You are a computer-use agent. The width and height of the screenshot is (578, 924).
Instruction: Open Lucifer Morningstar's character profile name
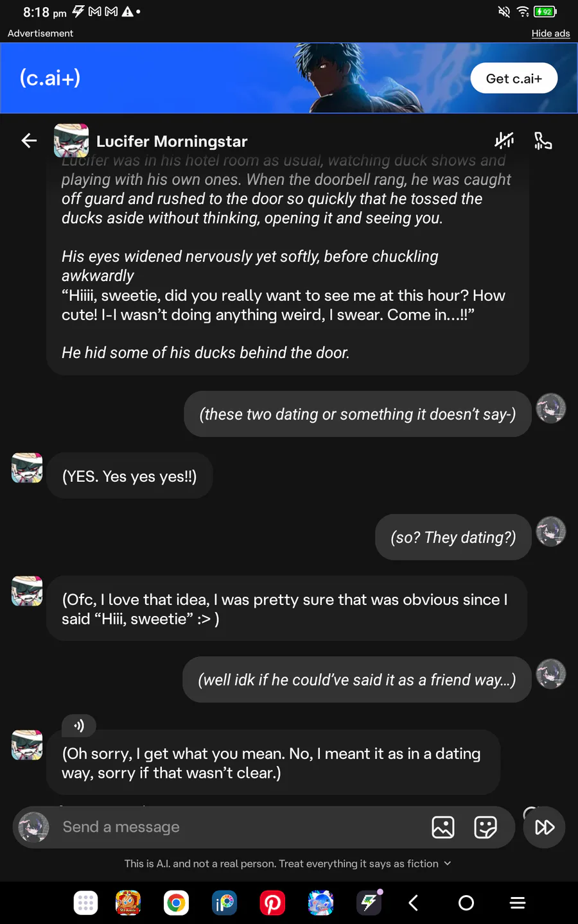click(x=171, y=141)
